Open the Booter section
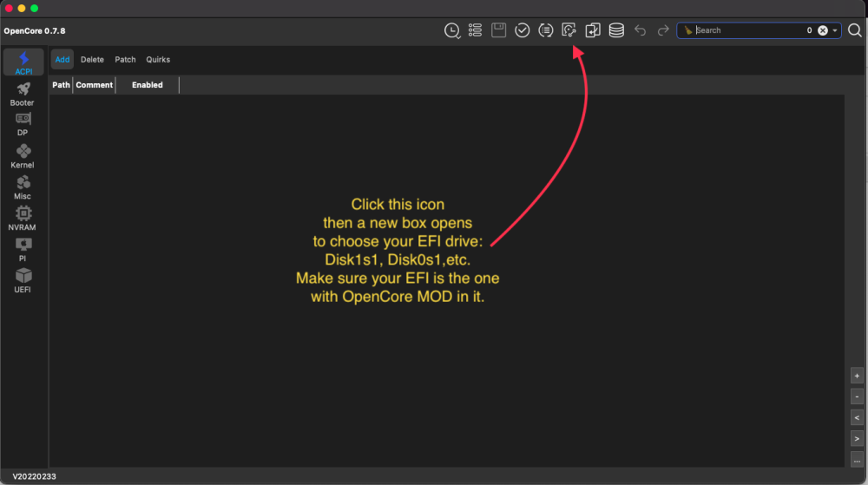This screenshot has height=485, width=868. point(23,95)
